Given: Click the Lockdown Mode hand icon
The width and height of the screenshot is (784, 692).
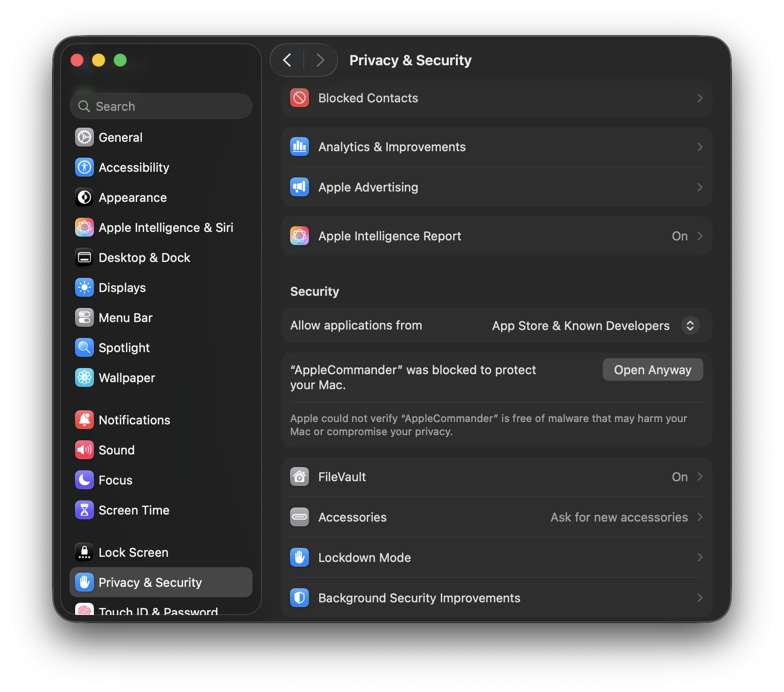Looking at the screenshot, I should [x=300, y=558].
